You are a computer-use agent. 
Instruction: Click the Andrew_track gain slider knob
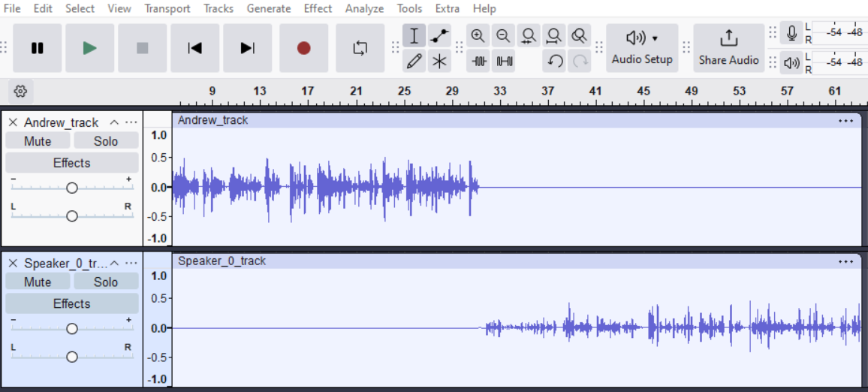[x=72, y=188]
